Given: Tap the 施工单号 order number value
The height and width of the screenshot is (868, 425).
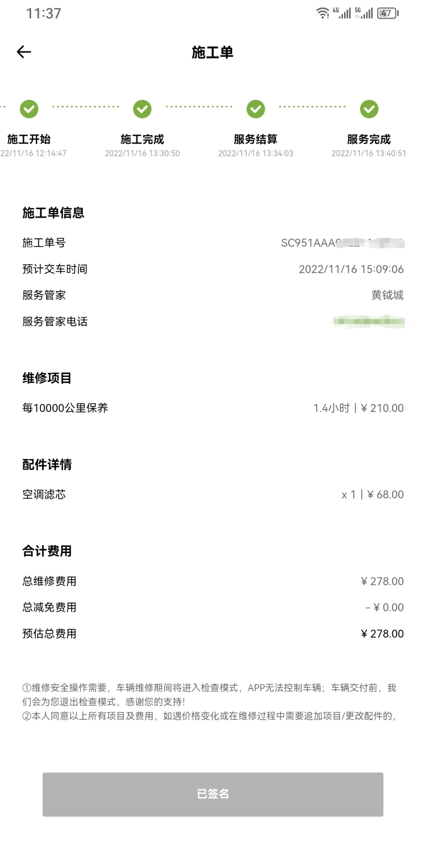Looking at the screenshot, I should [343, 243].
